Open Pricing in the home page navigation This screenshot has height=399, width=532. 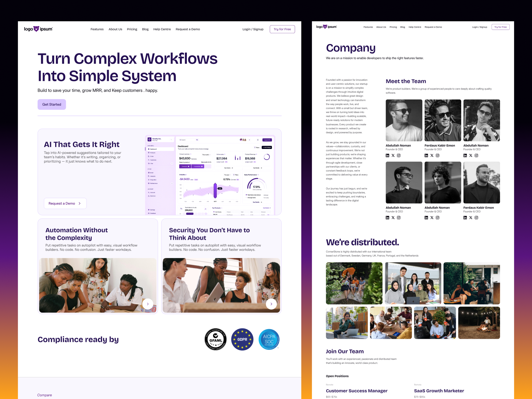(132, 29)
